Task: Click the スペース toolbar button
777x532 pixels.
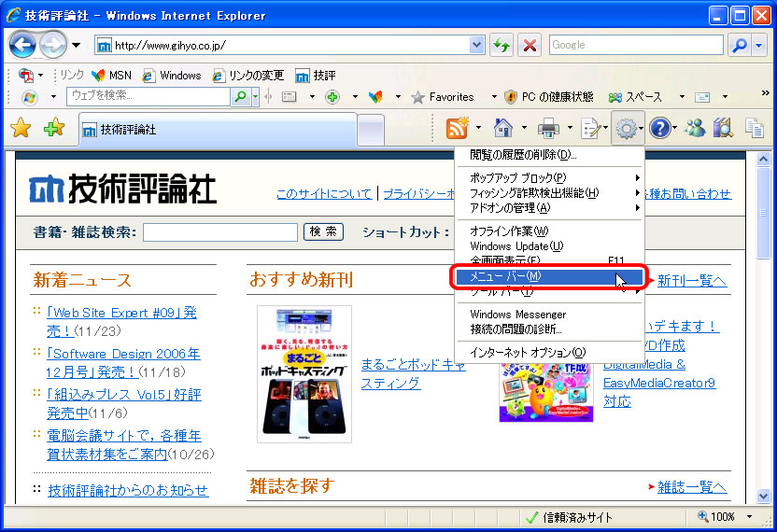Action: (635, 97)
